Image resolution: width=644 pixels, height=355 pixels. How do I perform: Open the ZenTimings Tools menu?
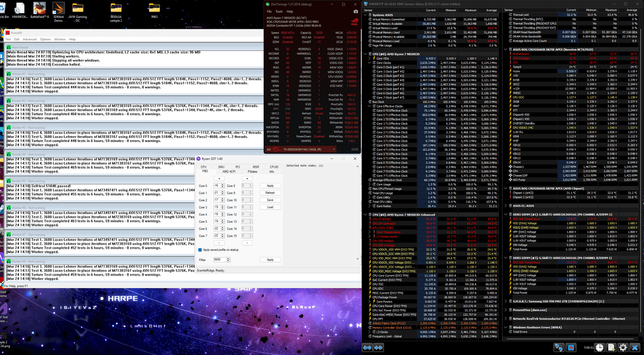(279, 11)
